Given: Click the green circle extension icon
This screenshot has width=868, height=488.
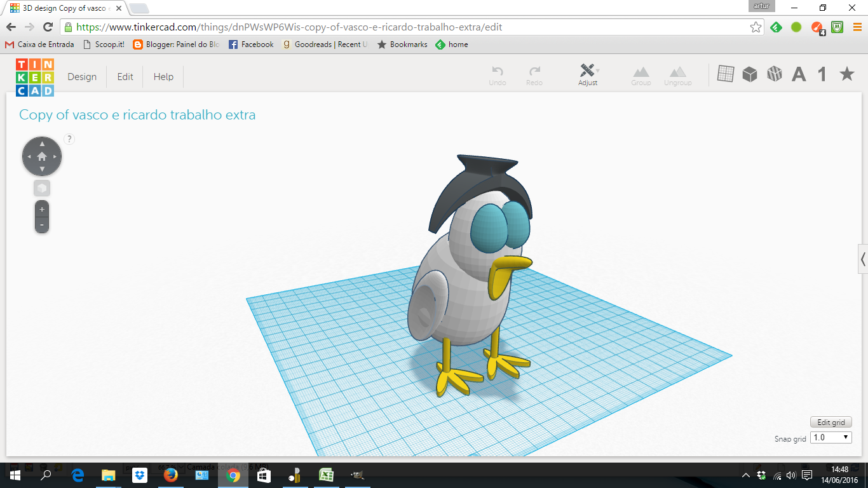Looking at the screenshot, I should click(x=796, y=27).
